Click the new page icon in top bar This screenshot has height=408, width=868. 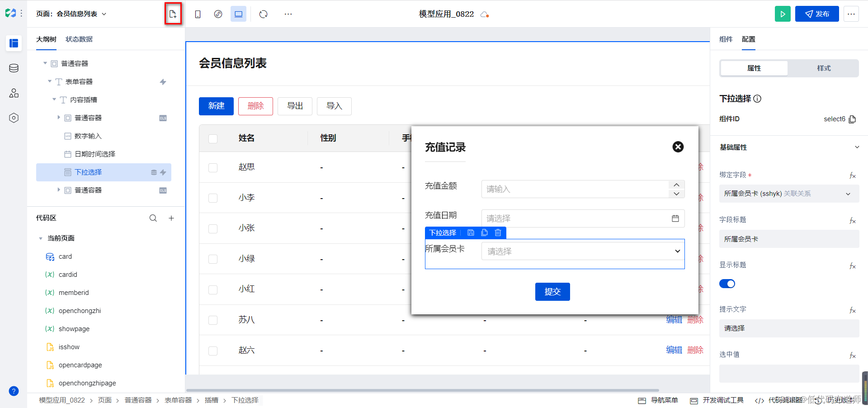[173, 14]
